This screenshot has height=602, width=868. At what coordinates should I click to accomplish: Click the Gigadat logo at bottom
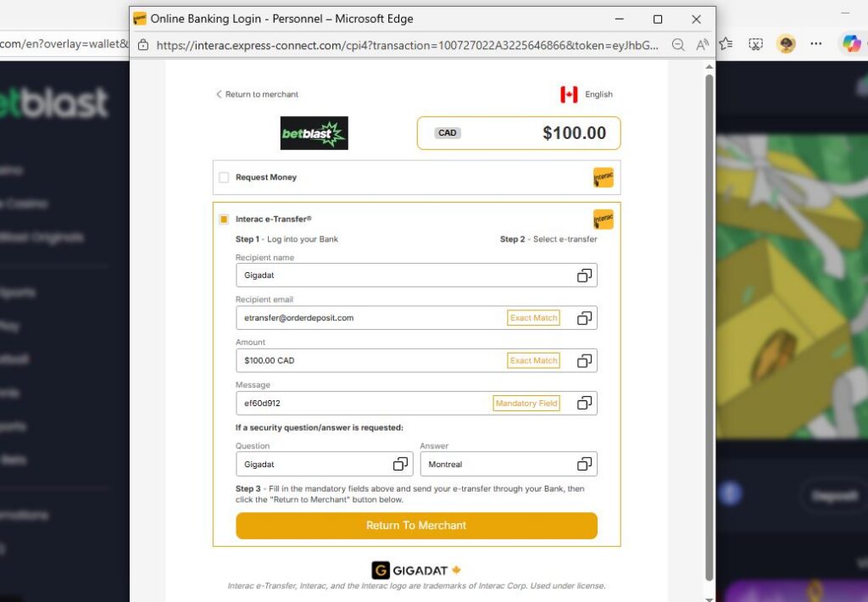coord(416,570)
